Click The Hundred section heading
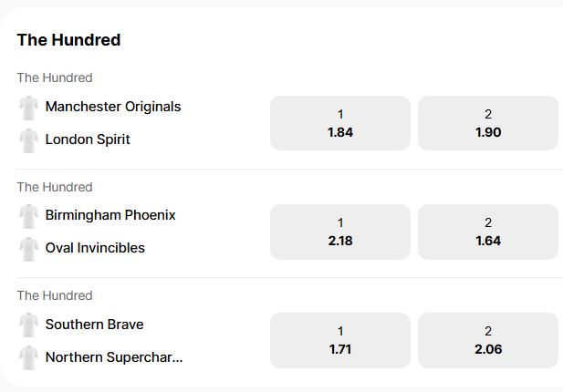Image resolution: width=563 pixels, height=392 pixels. (68, 40)
